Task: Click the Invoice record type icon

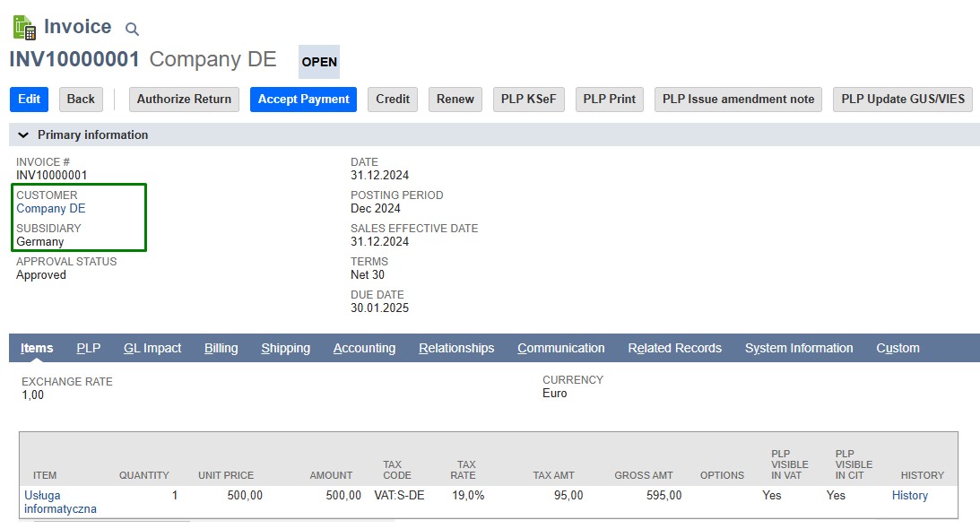Action: coord(24,27)
